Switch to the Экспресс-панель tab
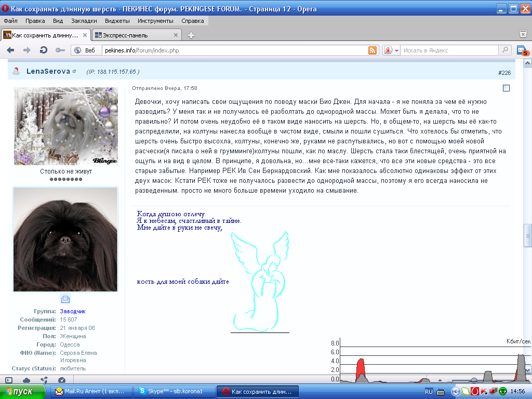 click(137, 35)
